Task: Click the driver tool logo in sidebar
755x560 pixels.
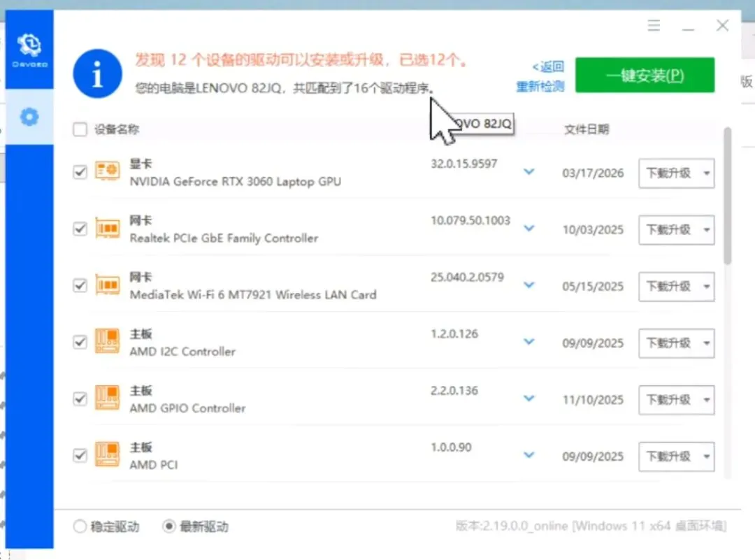Action: [29, 49]
